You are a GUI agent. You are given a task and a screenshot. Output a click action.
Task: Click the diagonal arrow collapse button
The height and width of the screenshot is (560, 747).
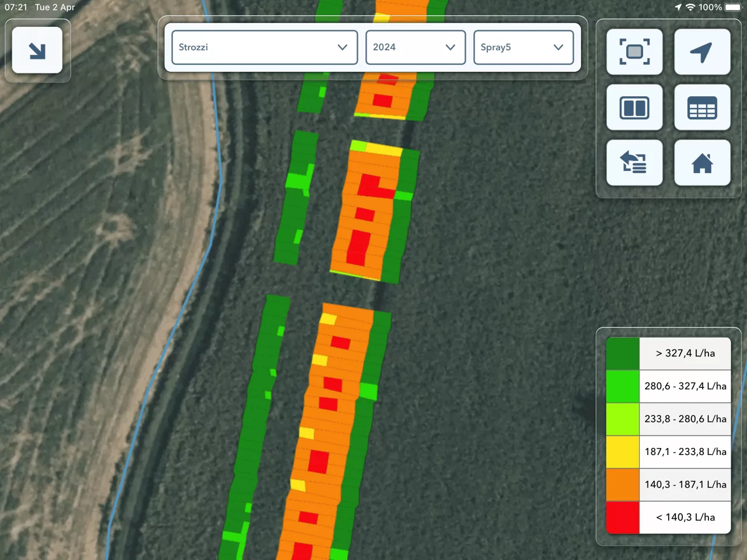tap(37, 51)
